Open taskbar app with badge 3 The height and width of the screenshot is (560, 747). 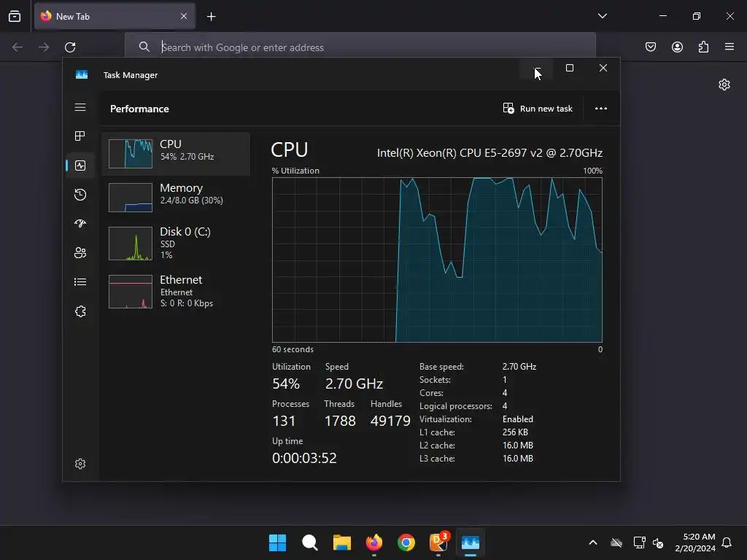pyautogui.click(x=438, y=542)
